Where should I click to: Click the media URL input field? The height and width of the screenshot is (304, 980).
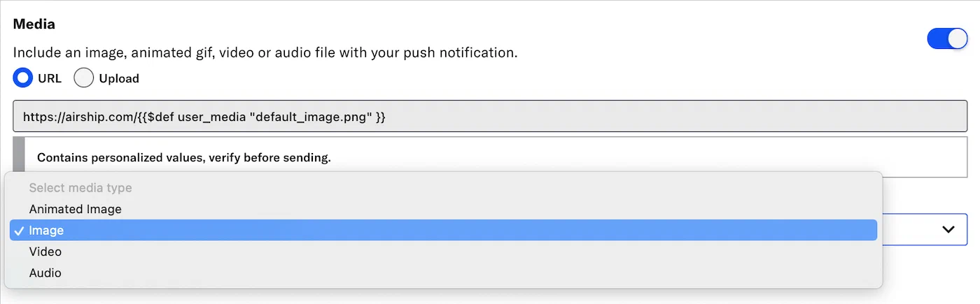490,117
